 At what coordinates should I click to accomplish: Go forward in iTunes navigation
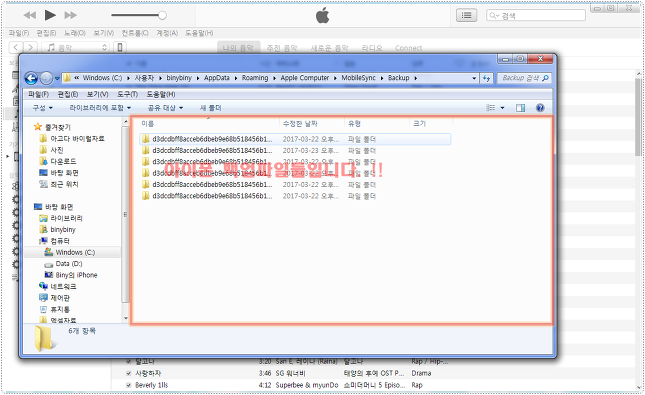point(30,47)
